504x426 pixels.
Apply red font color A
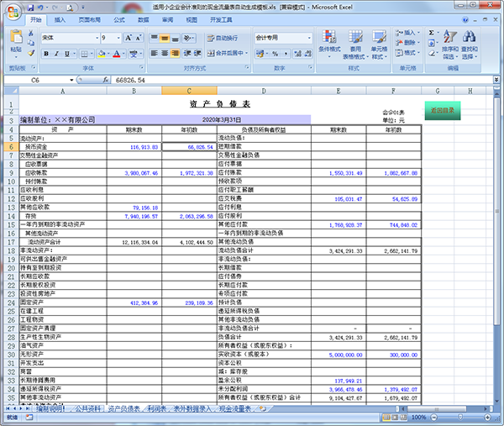(117, 54)
